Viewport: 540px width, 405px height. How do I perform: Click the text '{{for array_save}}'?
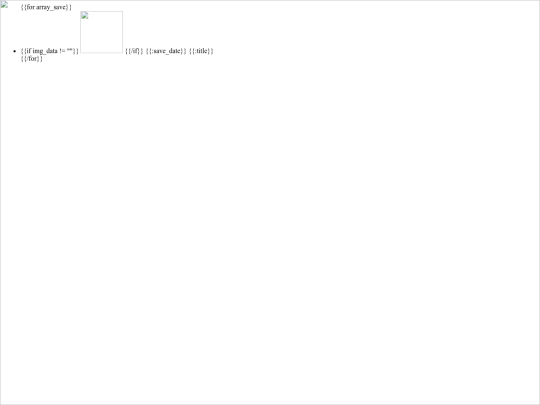(46, 7)
